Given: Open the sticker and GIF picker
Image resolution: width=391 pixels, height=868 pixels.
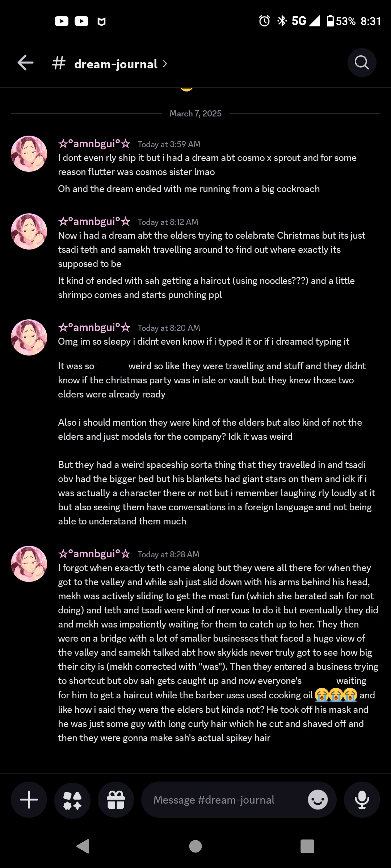Looking at the screenshot, I should (x=72, y=800).
